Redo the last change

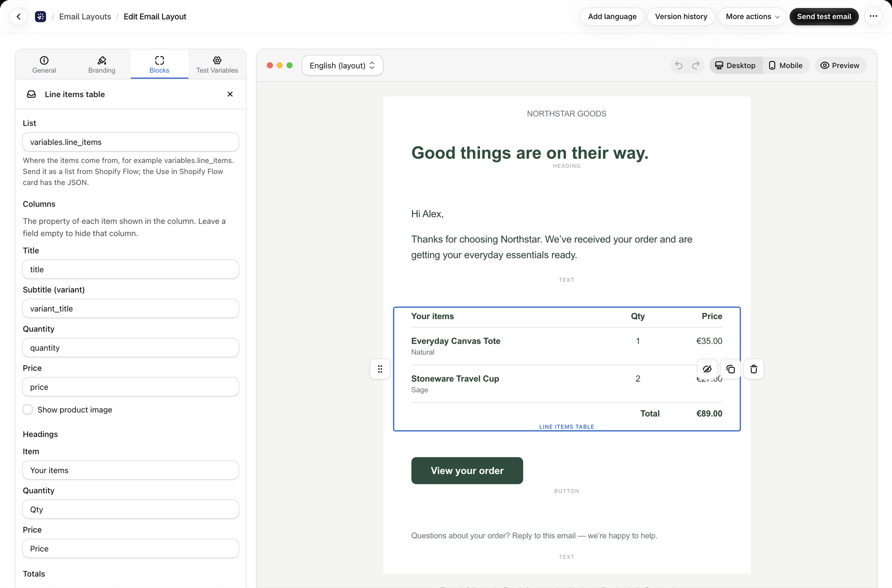point(695,65)
